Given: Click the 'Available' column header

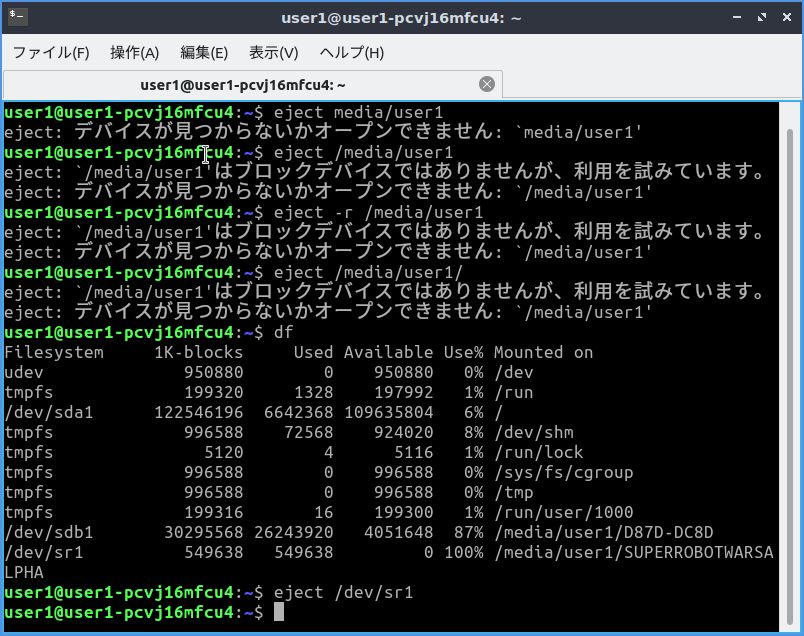Looking at the screenshot, I should 388,352.
